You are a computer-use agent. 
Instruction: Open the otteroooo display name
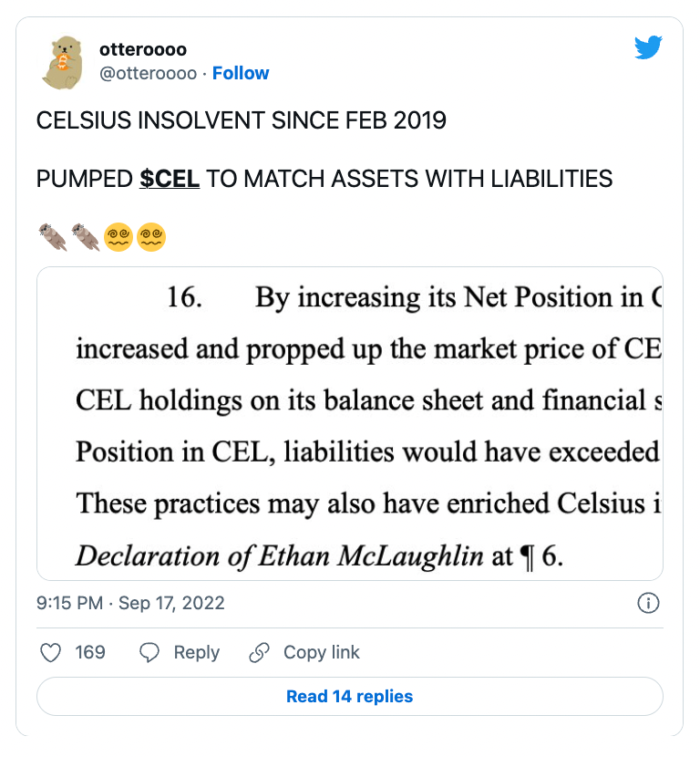point(143,49)
